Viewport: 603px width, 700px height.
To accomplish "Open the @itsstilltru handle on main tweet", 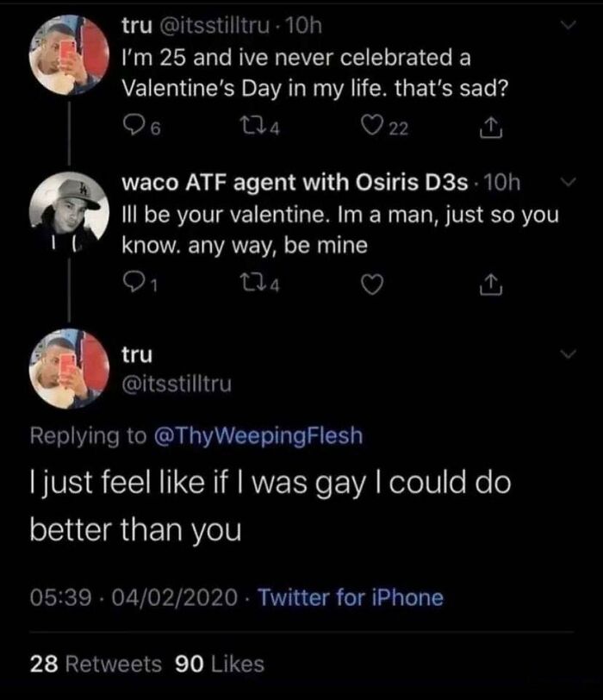I will pyautogui.click(x=177, y=382).
